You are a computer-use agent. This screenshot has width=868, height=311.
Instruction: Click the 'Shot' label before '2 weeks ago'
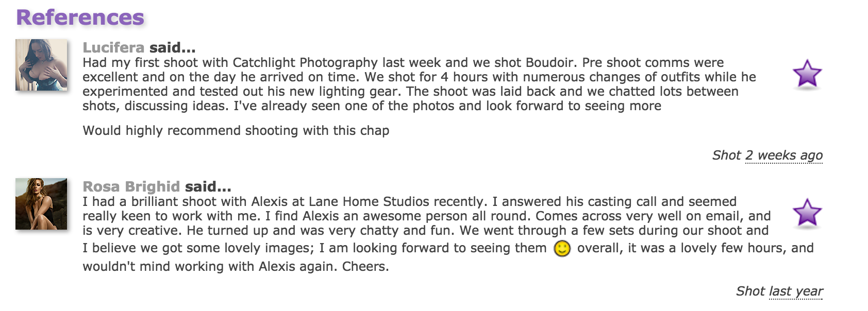coord(727,155)
